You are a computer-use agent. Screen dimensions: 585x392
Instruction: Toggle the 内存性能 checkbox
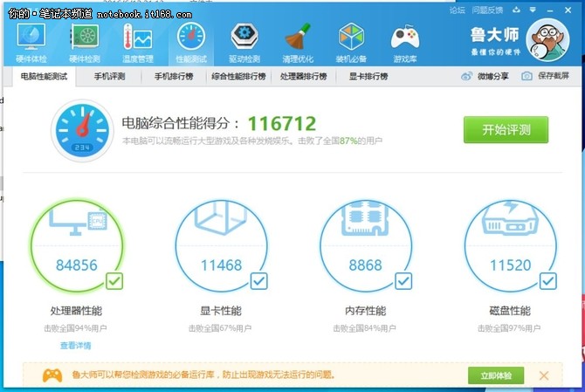coord(403,281)
